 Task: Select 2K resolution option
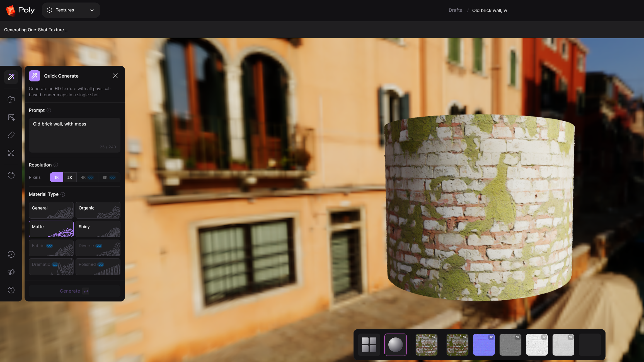70,177
